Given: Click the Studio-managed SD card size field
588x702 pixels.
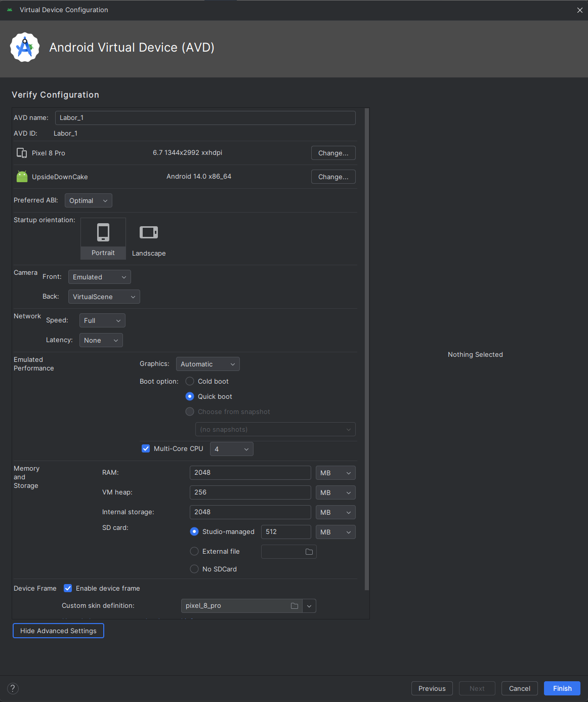Looking at the screenshot, I should (286, 532).
